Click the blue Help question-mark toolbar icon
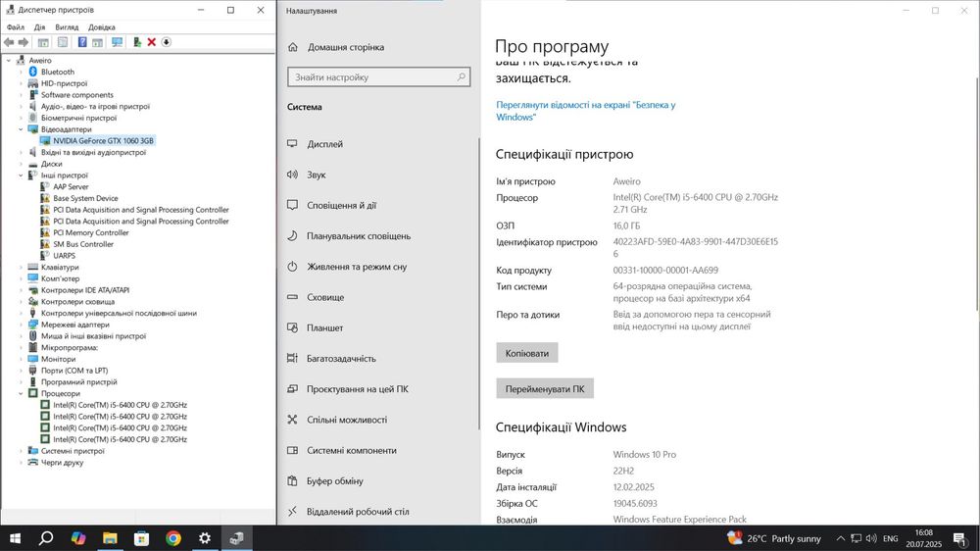The width and height of the screenshot is (980, 551). (x=82, y=42)
